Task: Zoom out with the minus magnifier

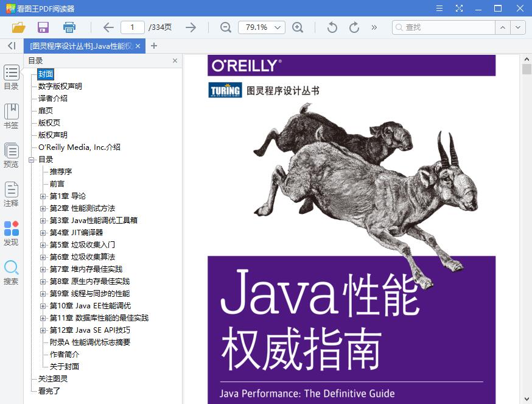Action: [226, 27]
